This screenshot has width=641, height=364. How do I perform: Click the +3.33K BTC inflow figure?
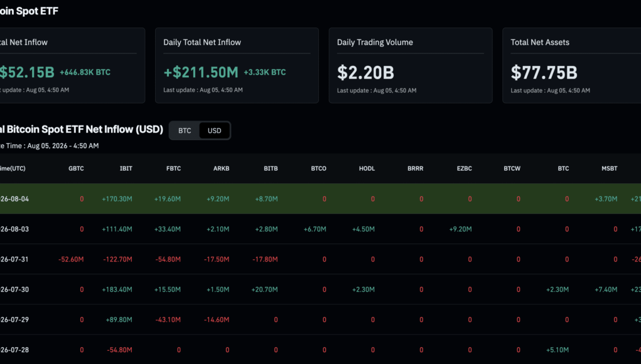tap(264, 72)
